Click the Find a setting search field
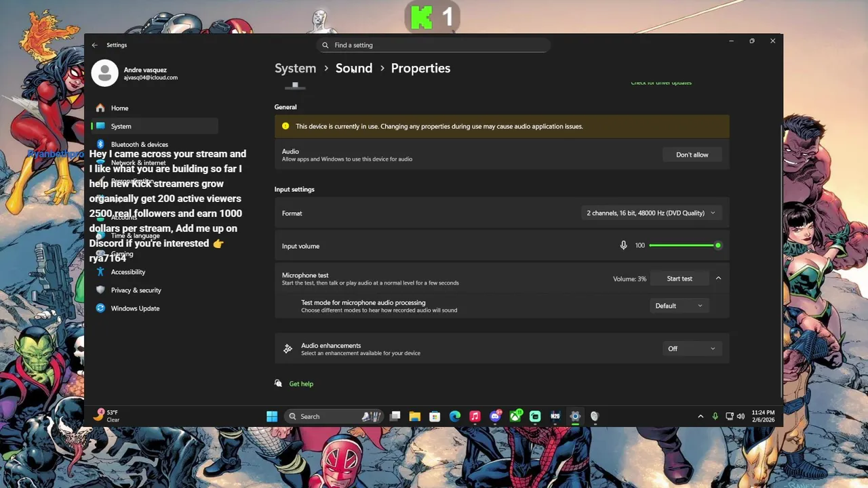868x488 pixels. [x=433, y=45]
